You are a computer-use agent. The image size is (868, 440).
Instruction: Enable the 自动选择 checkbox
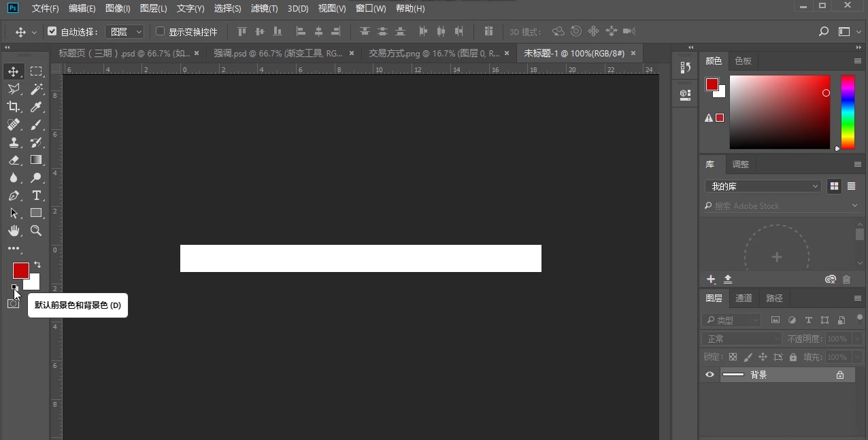coord(52,31)
